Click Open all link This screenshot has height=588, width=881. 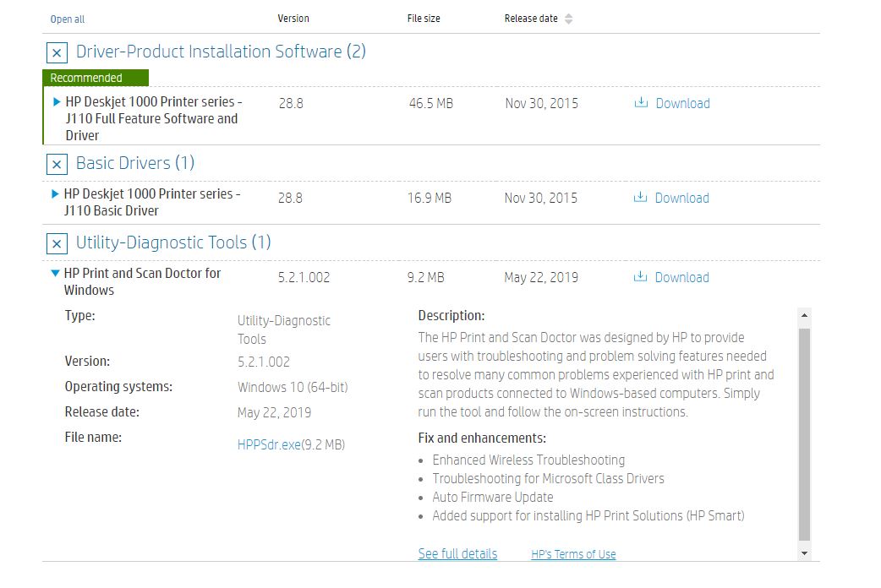tap(68, 19)
